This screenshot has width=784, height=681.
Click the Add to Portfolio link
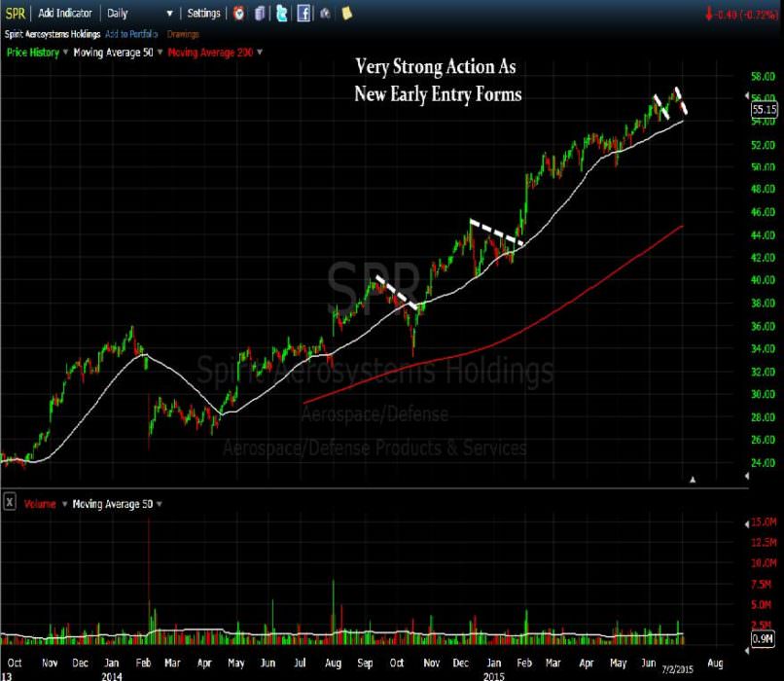click(131, 34)
